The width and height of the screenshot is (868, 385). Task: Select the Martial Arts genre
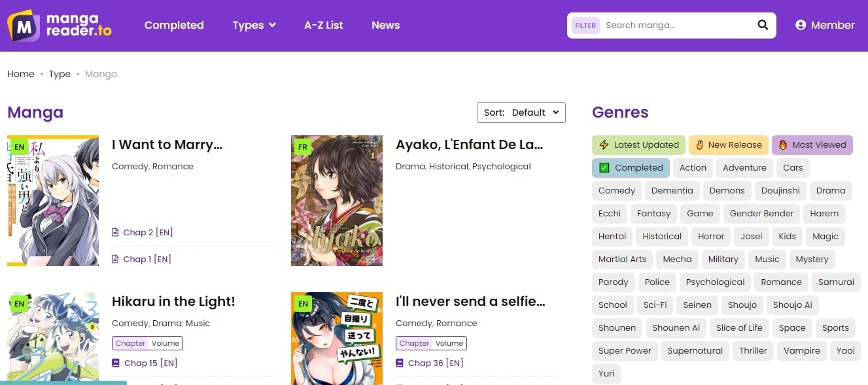click(x=622, y=259)
